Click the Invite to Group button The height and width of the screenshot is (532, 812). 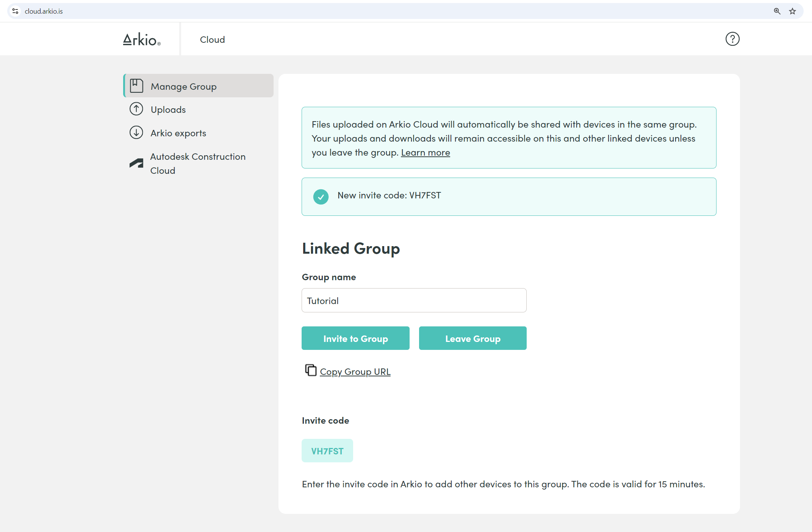[x=355, y=338]
